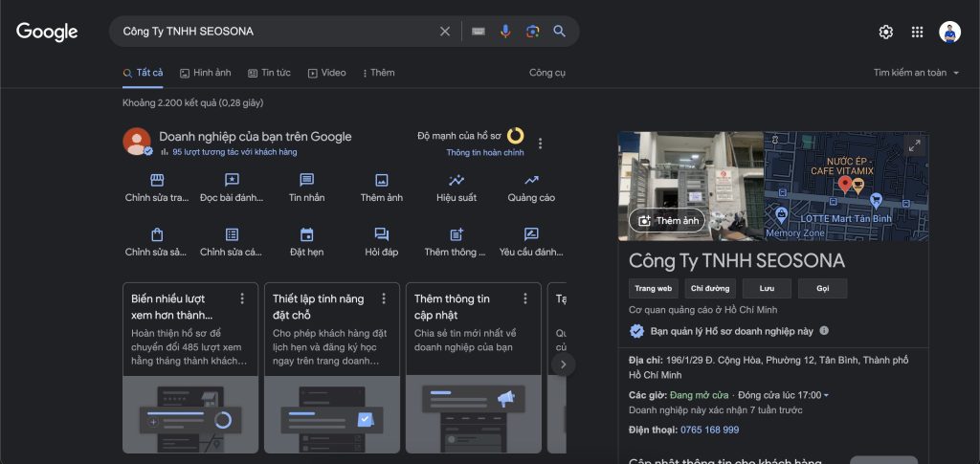The image size is (980, 464).
Task: Click the Địa chỉ address label
Action: pos(647,361)
